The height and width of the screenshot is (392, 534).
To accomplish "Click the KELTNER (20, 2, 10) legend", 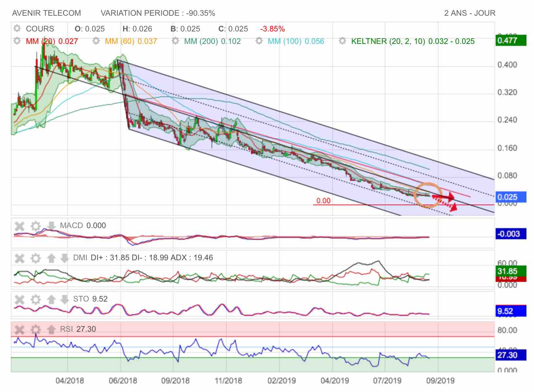I will (413, 41).
